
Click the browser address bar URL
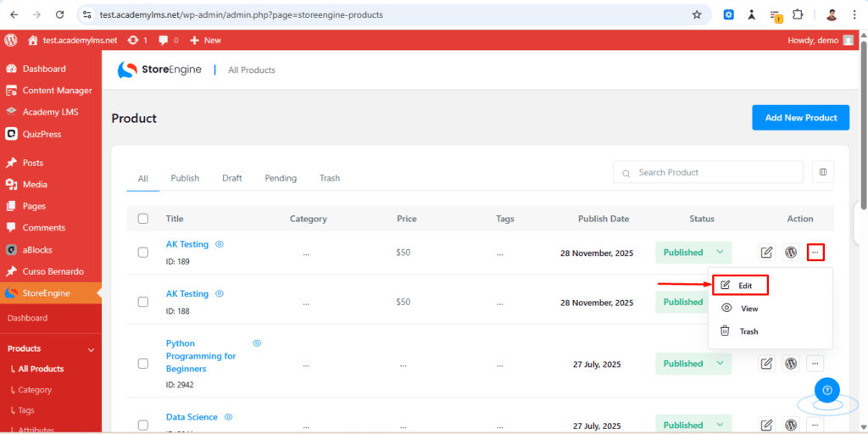pos(242,15)
